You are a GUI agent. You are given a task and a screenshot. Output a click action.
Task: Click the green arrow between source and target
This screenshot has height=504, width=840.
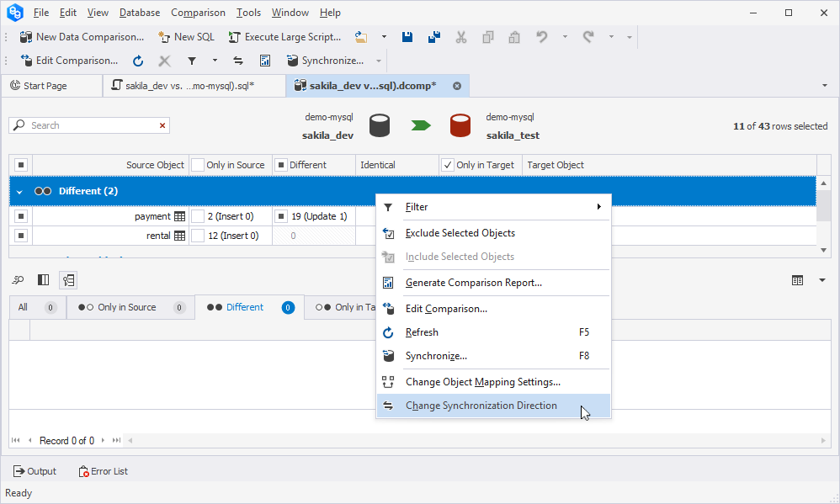[421, 125]
